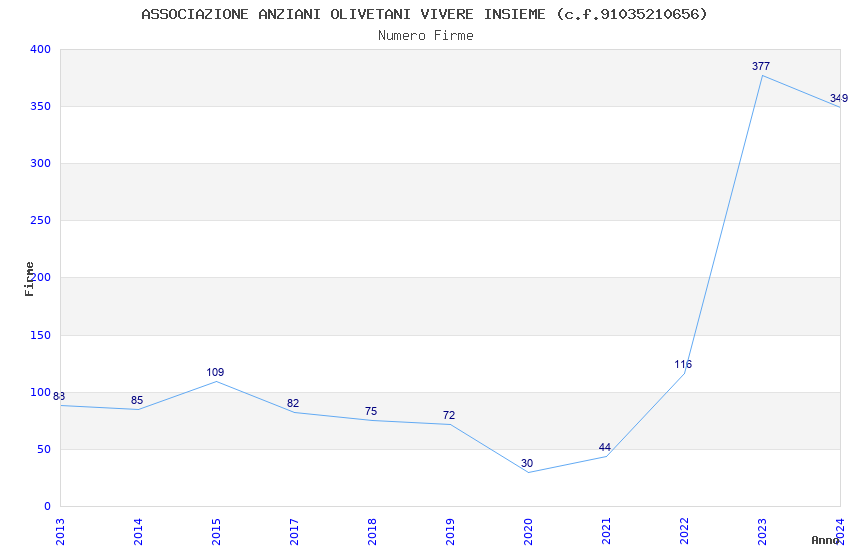Select data label 75 for 2018
The image size is (850, 550).
(371, 411)
